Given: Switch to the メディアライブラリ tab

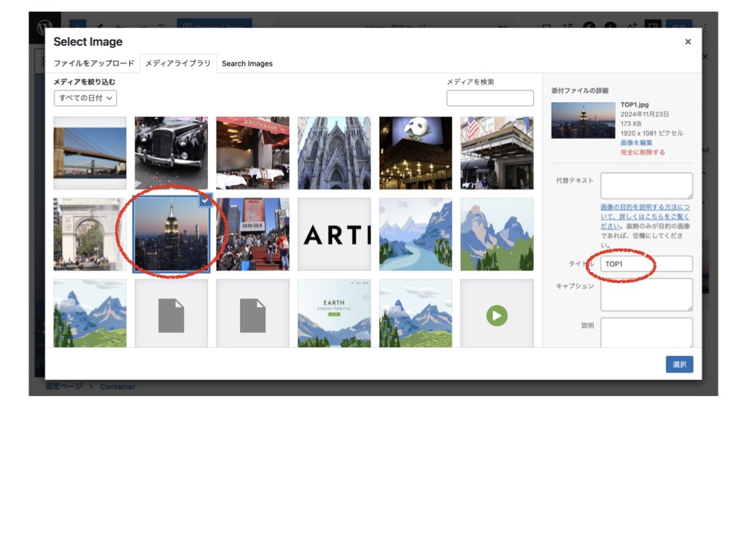Looking at the screenshot, I should point(177,63).
